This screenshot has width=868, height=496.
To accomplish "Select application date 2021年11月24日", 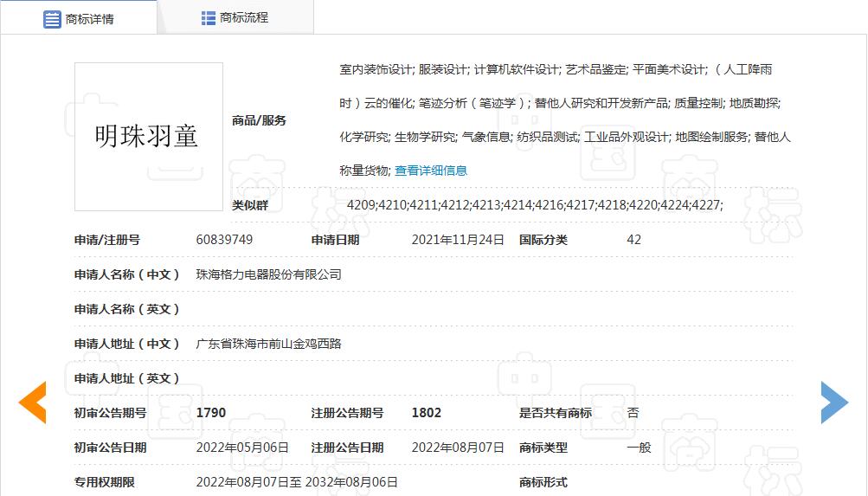I will coord(458,240).
